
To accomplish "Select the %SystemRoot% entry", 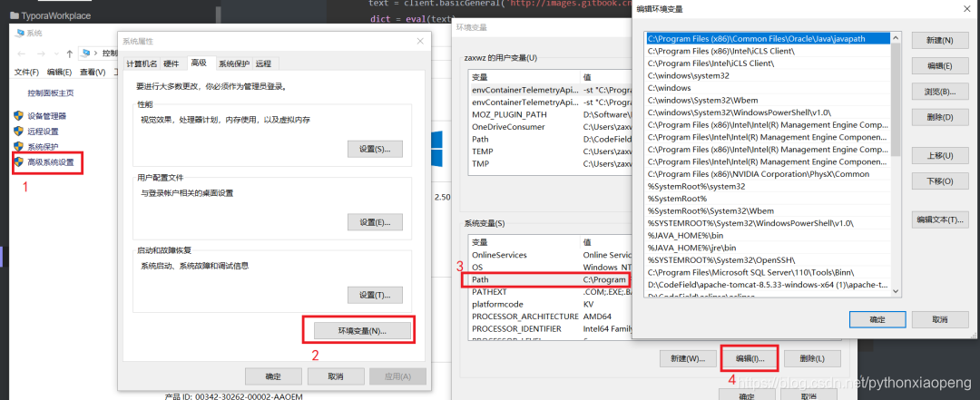I will (x=768, y=199).
